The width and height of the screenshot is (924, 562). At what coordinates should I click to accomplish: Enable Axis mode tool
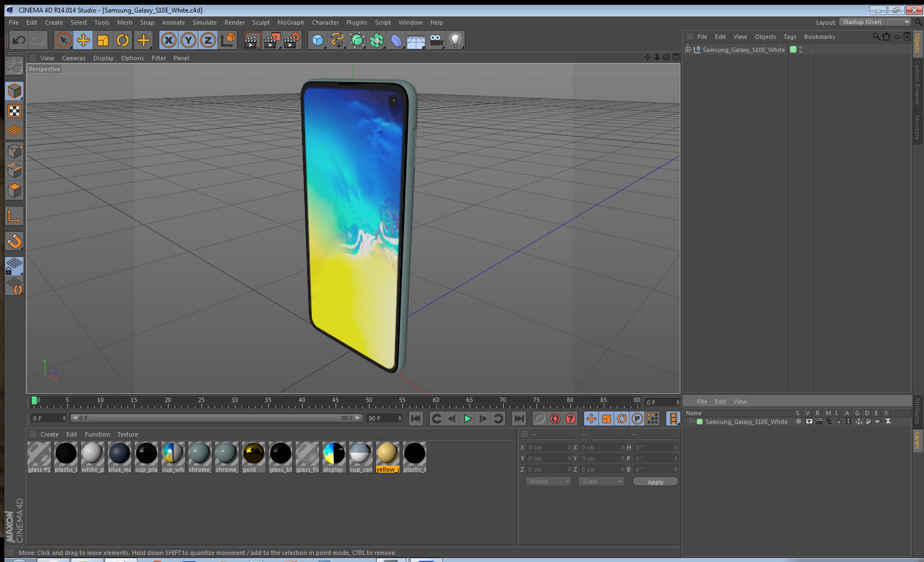[x=14, y=216]
